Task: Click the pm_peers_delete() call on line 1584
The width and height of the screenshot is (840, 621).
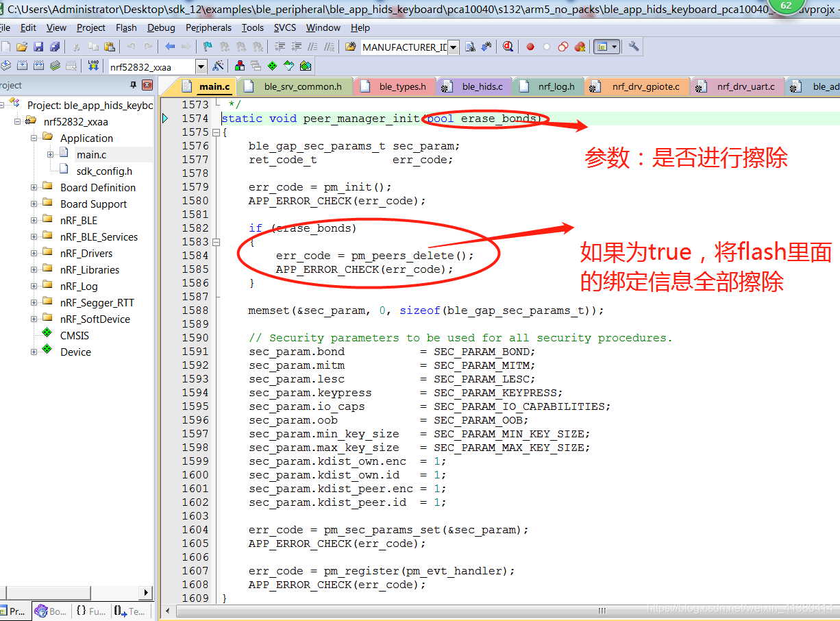Action: pyautogui.click(x=412, y=256)
